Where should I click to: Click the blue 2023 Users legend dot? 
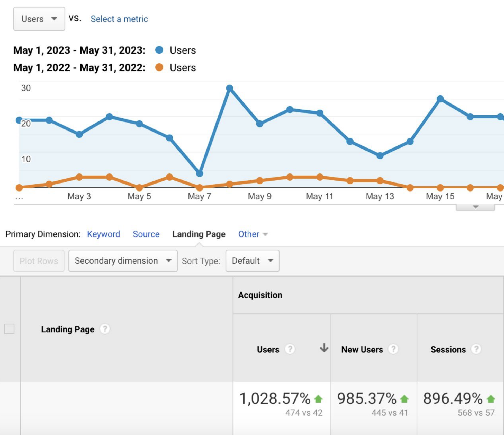[159, 50]
